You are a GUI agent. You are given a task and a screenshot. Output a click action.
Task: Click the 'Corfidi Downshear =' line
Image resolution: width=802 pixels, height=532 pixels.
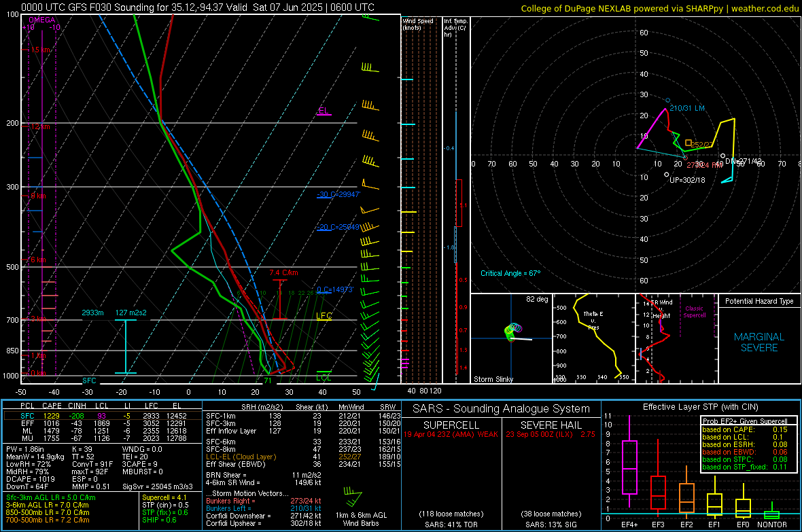[x=264, y=516]
